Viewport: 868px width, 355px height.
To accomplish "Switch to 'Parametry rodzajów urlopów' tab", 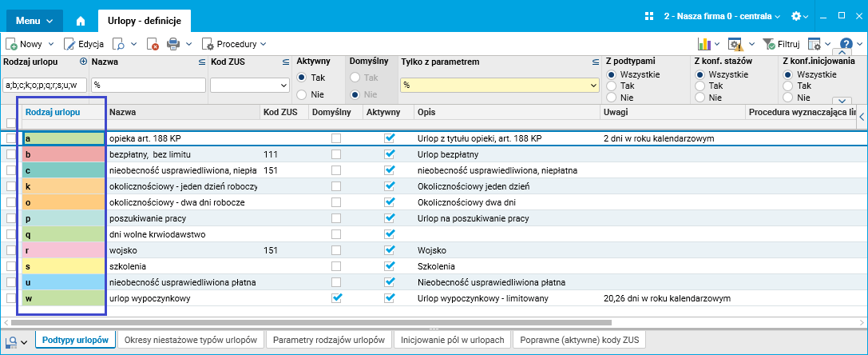I will click(x=328, y=340).
